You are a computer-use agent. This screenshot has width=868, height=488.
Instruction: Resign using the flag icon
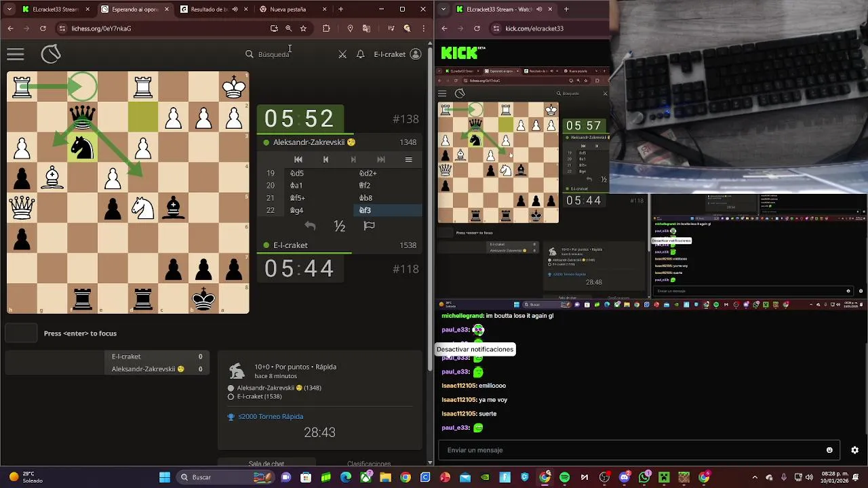click(x=370, y=226)
